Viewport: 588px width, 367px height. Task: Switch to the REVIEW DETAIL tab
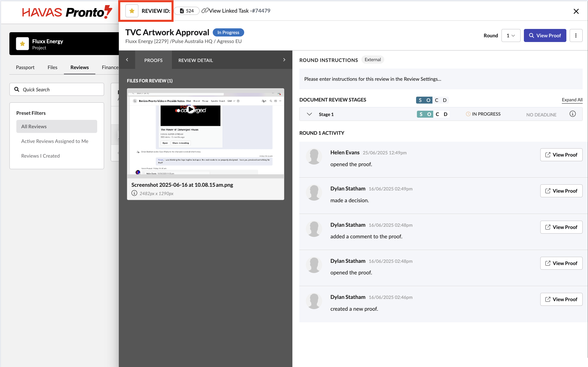click(x=195, y=60)
